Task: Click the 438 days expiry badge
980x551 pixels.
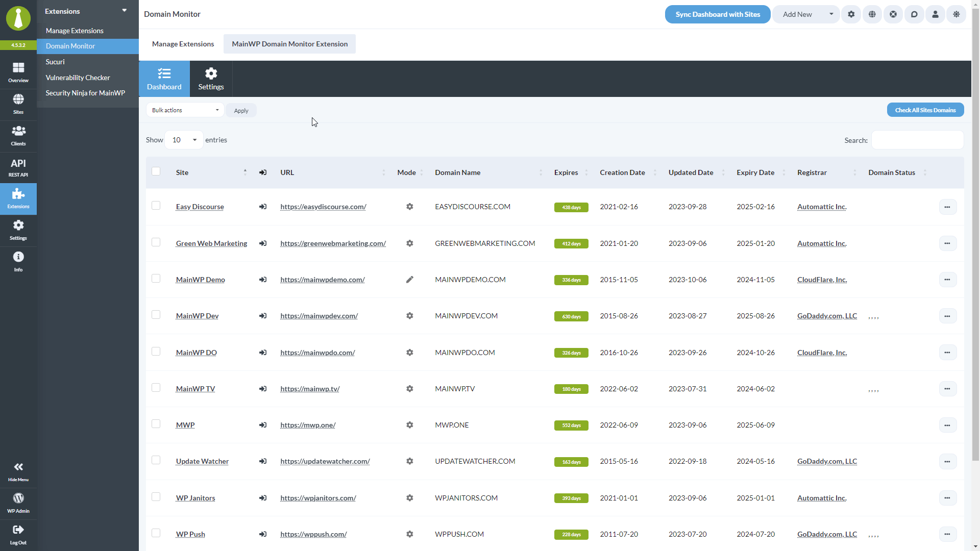Action: pyautogui.click(x=571, y=208)
